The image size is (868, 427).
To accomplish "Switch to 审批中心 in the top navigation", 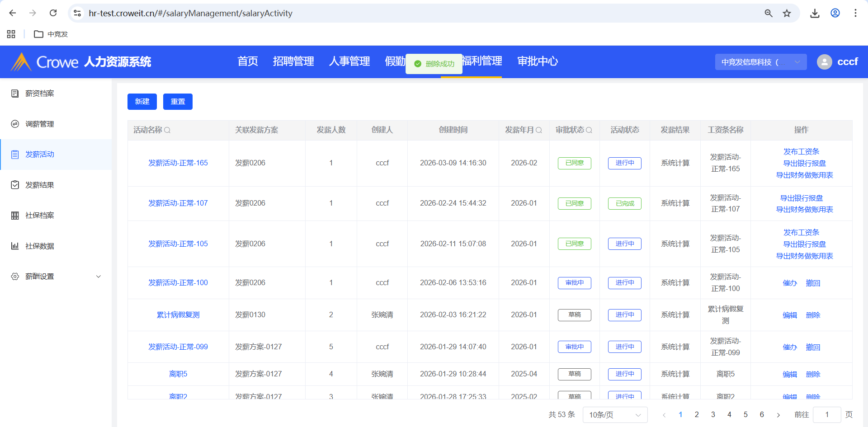I will [x=538, y=61].
